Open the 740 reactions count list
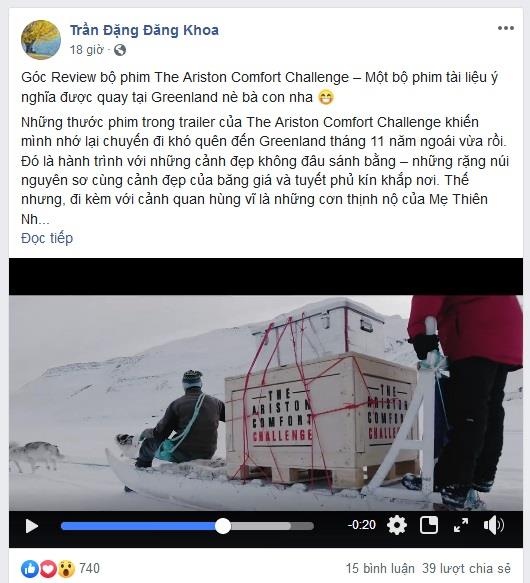This screenshot has height=583, width=530. click(90, 568)
